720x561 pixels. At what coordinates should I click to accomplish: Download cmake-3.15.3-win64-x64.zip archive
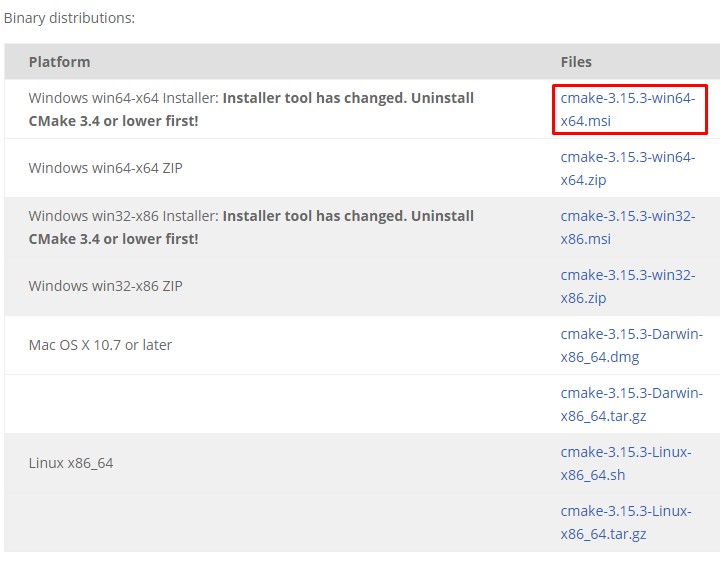point(628,168)
